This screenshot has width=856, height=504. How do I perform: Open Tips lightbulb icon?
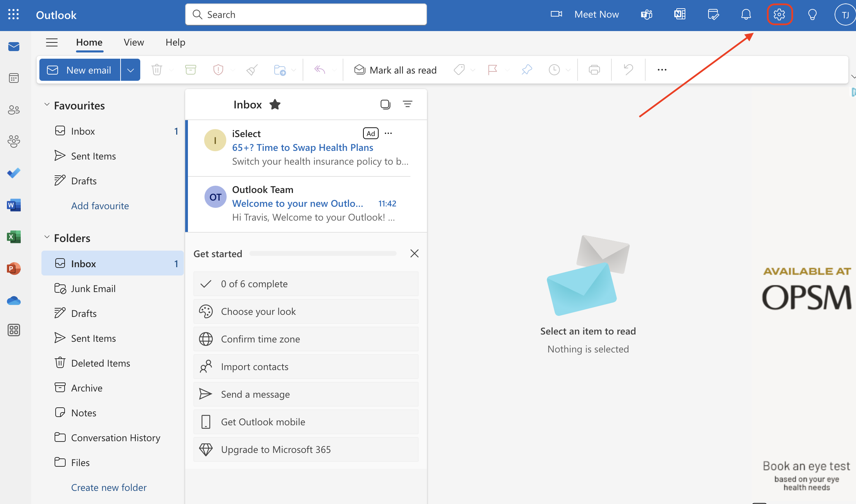tap(812, 14)
